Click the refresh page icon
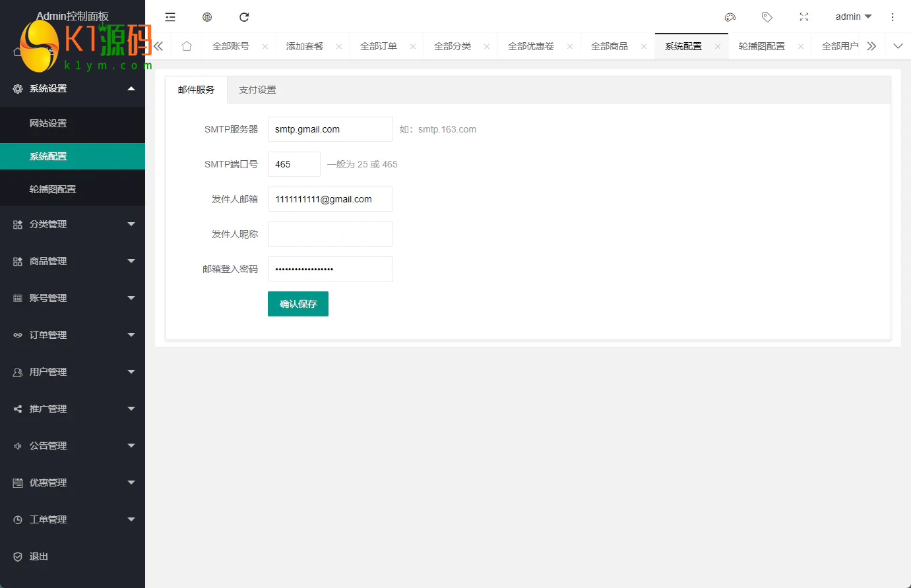The image size is (911, 588). pos(244,17)
